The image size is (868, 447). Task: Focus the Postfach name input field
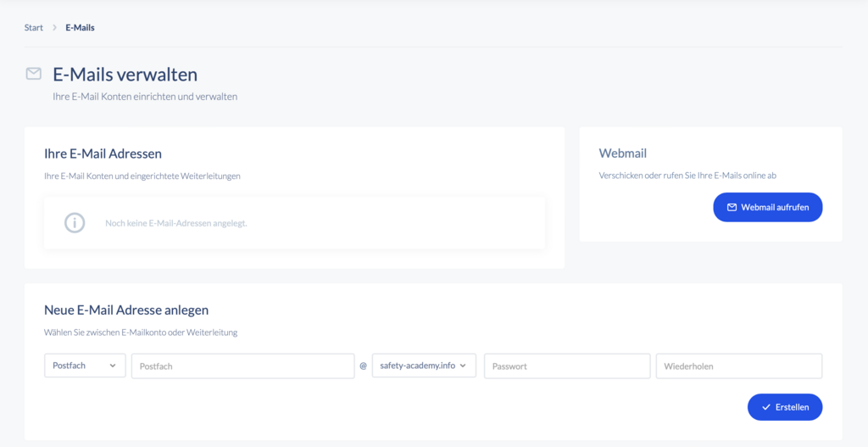coord(242,366)
